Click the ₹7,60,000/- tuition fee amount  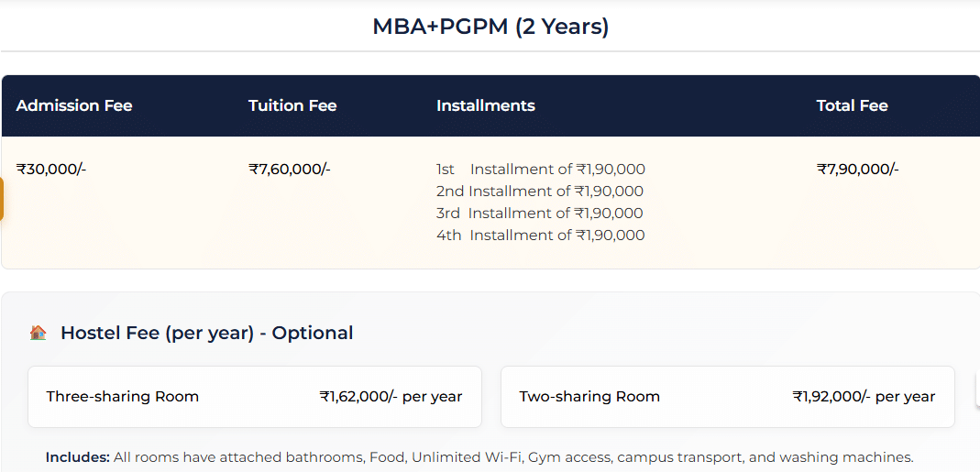point(290,169)
